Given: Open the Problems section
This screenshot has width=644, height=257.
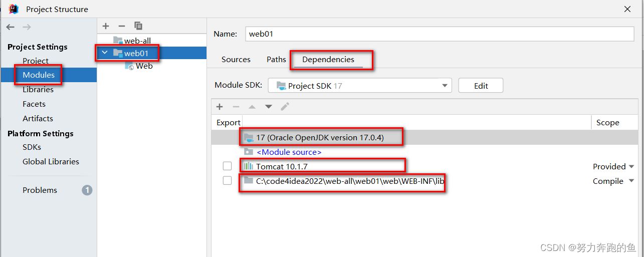Looking at the screenshot, I should click(40, 190).
